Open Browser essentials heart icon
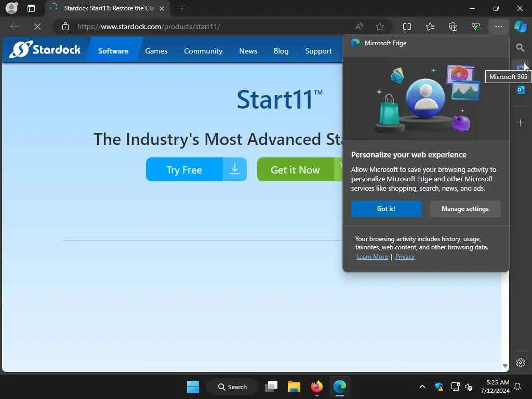Screen dimensions: 532x399 476,26
